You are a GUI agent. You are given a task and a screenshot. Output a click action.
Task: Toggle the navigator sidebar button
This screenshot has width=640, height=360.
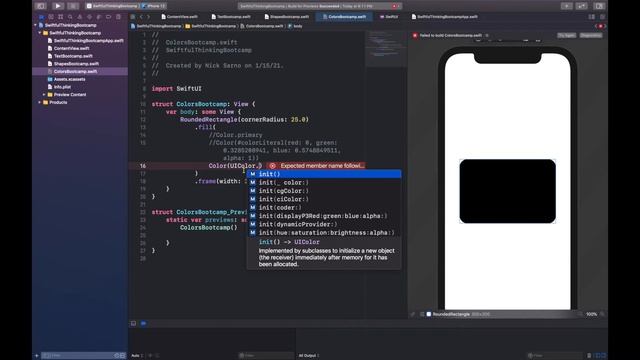(x=40, y=6)
